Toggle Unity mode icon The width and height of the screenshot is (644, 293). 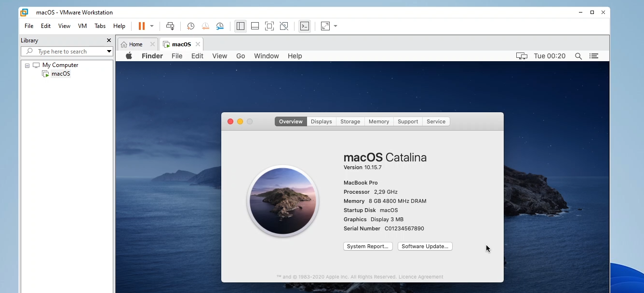[x=284, y=26]
